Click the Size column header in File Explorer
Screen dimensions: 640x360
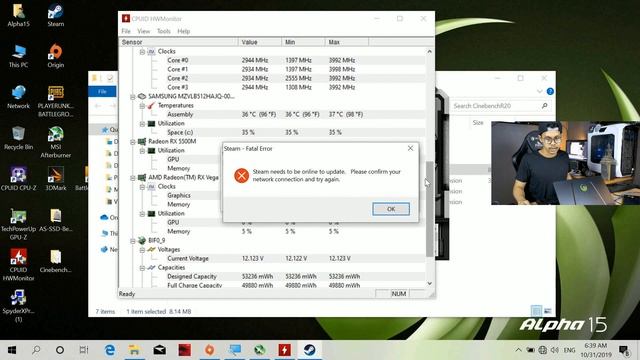[x=478, y=122]
